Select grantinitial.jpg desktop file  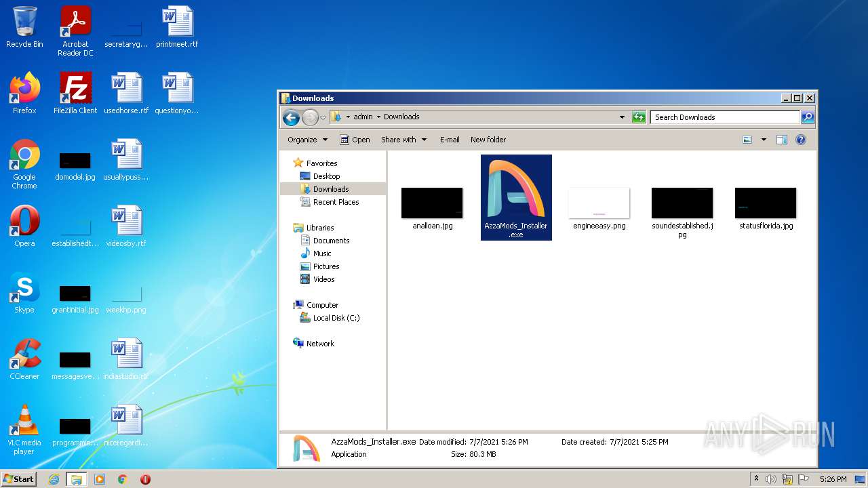click(75, 300)
